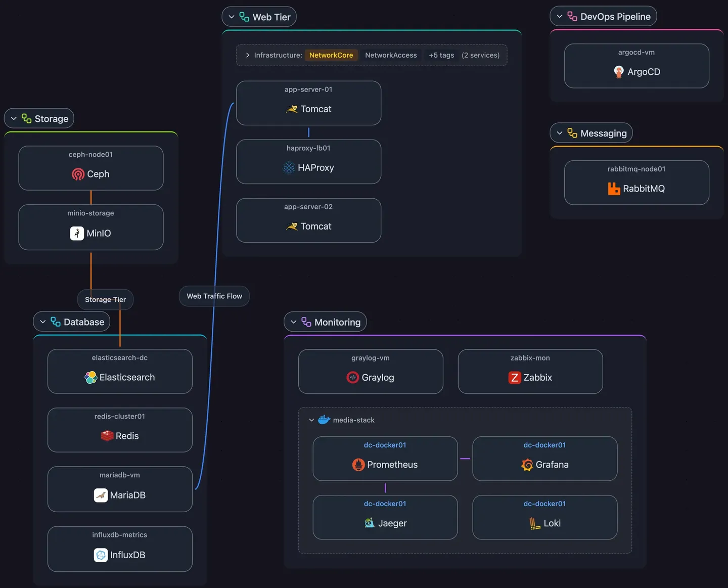Screen dimensions: 728x588
Task: Click the Jaeger logo icon
Action: (x=370, y=523)
